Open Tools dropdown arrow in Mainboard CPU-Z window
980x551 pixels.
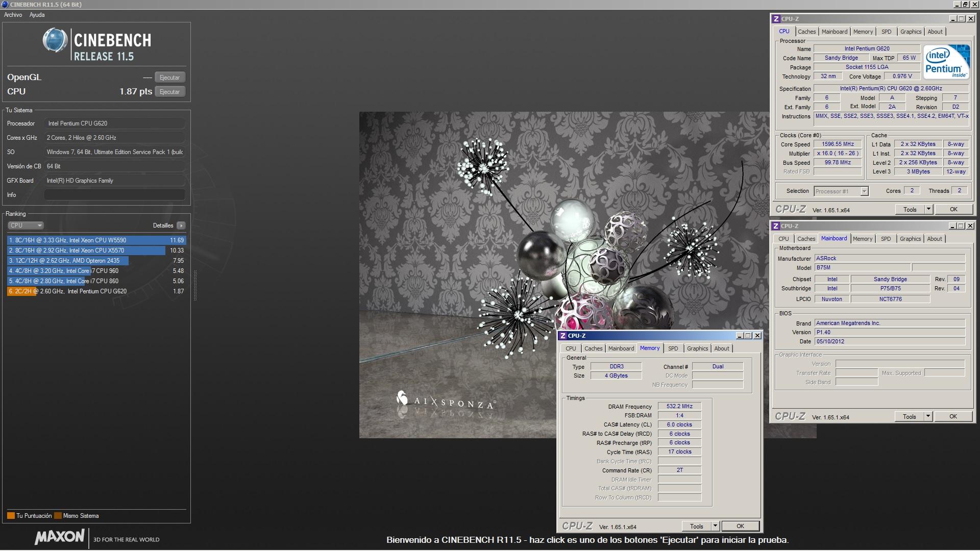(x=928, y=417)
